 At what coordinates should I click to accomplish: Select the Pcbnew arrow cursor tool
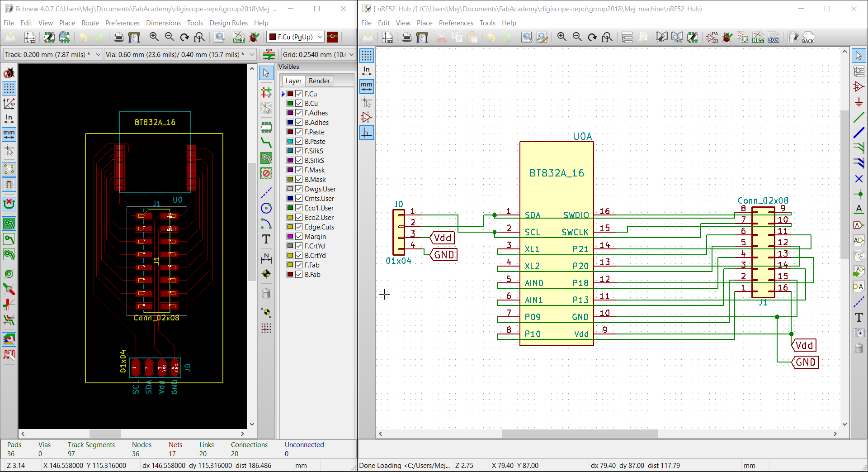pos(266,73)
